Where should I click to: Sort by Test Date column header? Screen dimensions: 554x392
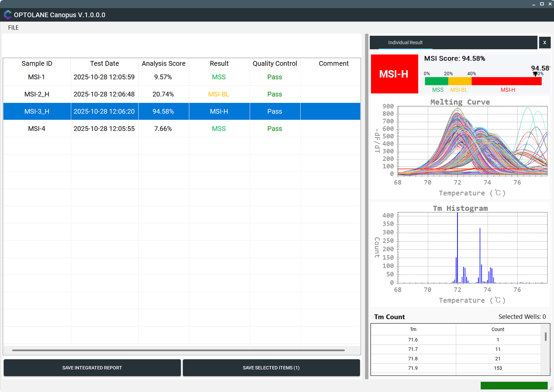point(104,64)
